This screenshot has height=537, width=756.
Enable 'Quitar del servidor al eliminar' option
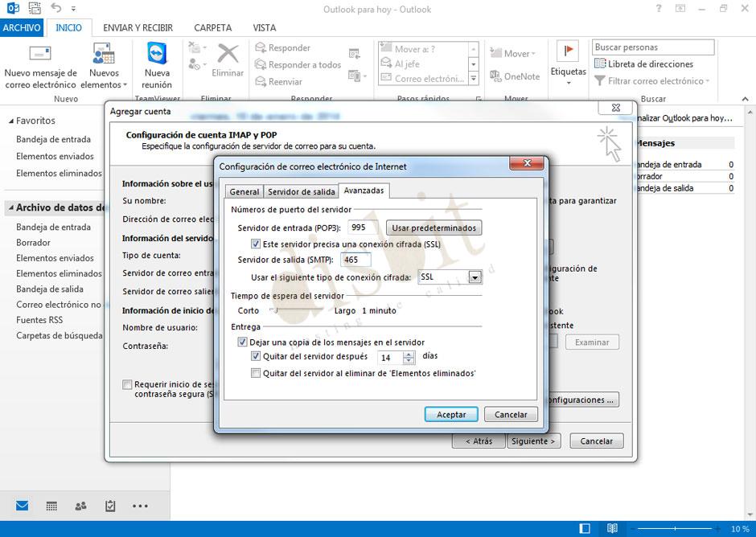point(255,372)
